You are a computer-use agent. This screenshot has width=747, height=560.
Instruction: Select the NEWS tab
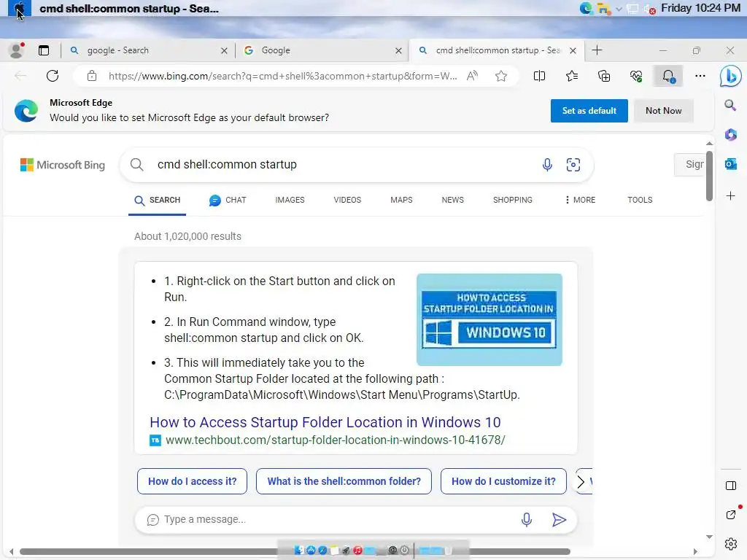(452, 200)
